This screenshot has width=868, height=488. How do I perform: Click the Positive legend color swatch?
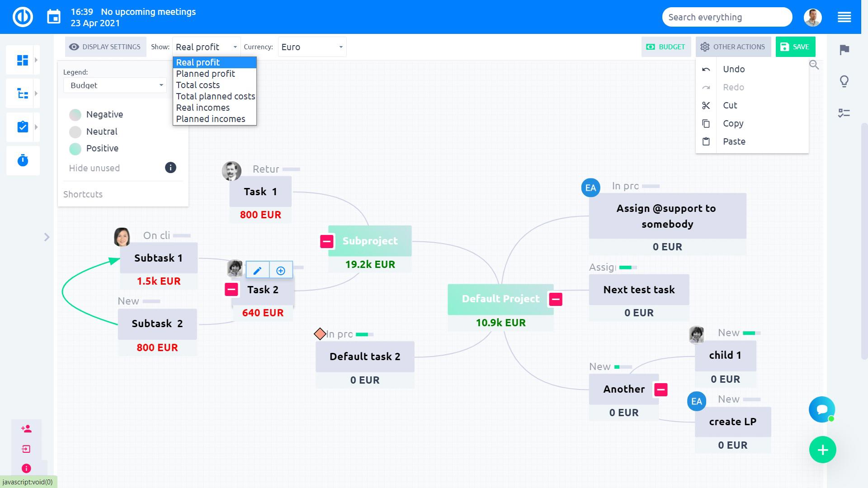[x=75, y=149]
